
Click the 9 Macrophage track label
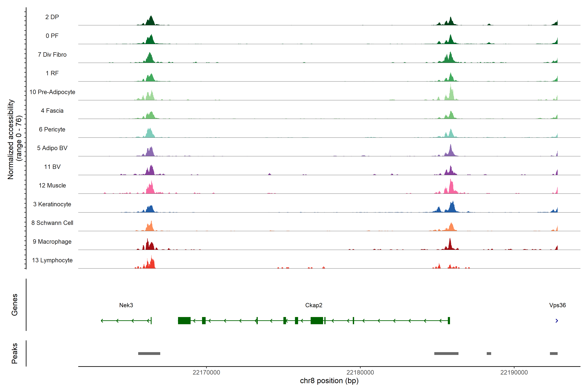coord(52,242)
